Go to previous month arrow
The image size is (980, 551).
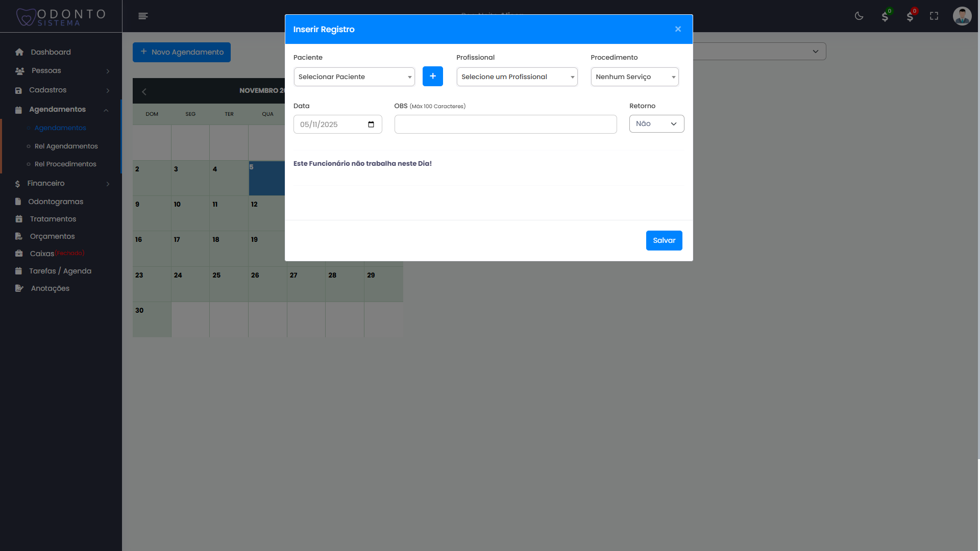coord(144,92)
